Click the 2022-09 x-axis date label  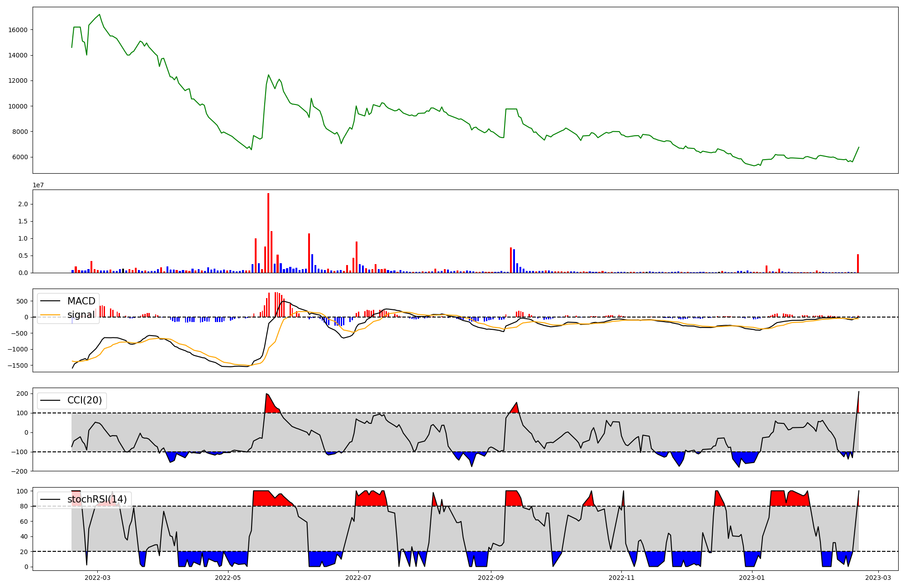click(x=491, y=578)
